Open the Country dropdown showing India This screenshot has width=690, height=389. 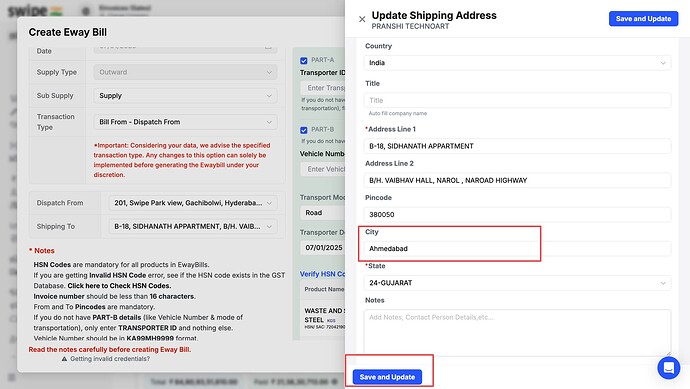pos(517,63)
